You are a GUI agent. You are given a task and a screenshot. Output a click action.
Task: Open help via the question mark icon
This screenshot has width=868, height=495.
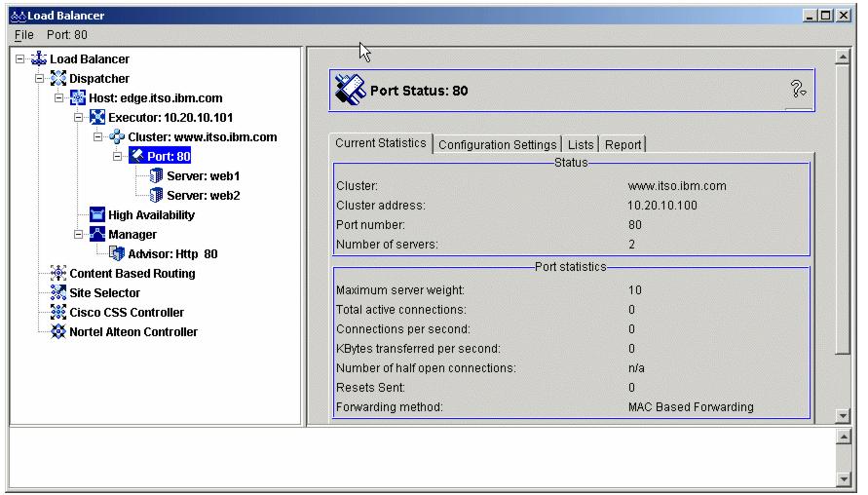point(798,89)
